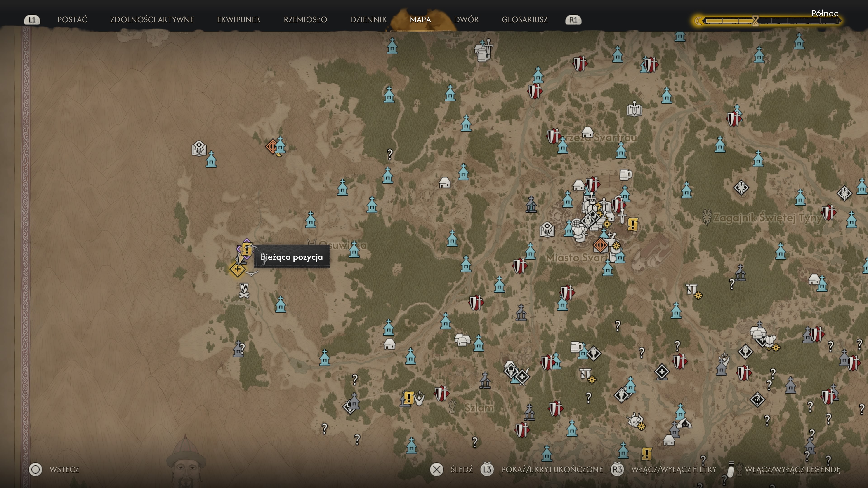Screen dimensions: 868x488
Task: Select the skull and crossbones marker below current position
Action: (244, 290)
